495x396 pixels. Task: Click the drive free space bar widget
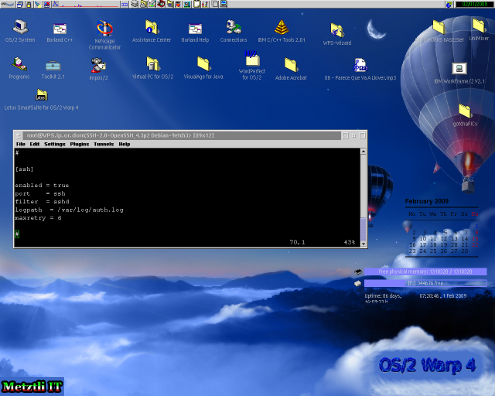pyautogui.click(x=425, y=283)
